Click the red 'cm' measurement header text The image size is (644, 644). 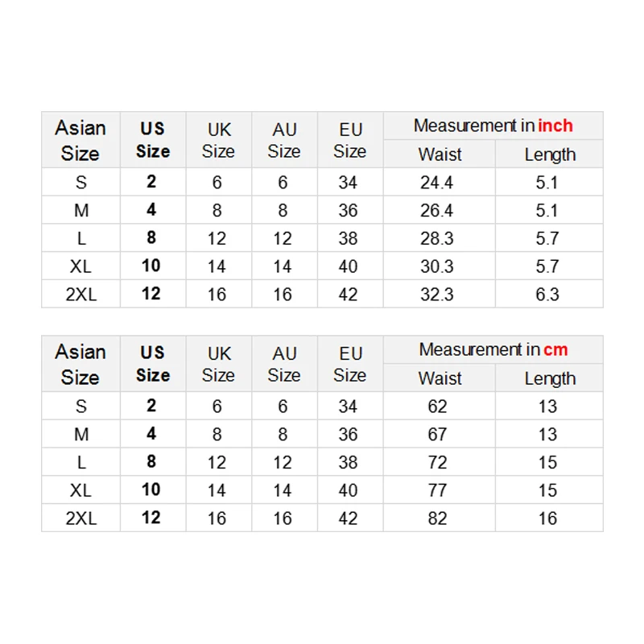(555, 349)
